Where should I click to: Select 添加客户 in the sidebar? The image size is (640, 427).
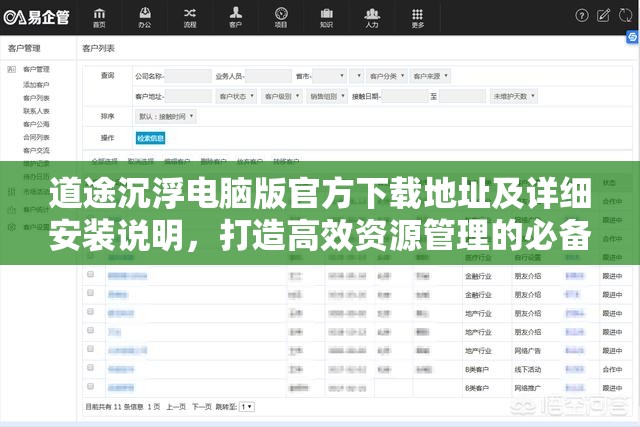point(36,85)
